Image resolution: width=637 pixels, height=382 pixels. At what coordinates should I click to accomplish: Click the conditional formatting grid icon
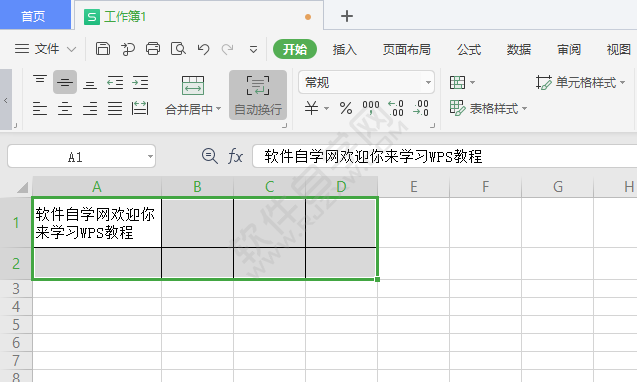(457, 82)
